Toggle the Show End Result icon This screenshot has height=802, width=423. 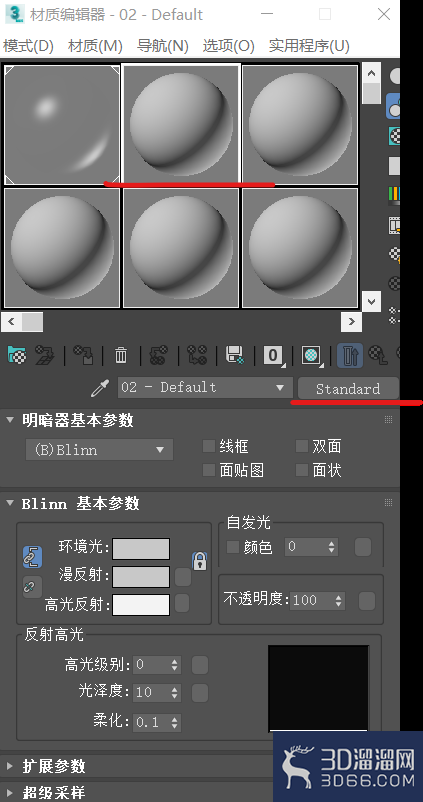click(x=350, y=355)
